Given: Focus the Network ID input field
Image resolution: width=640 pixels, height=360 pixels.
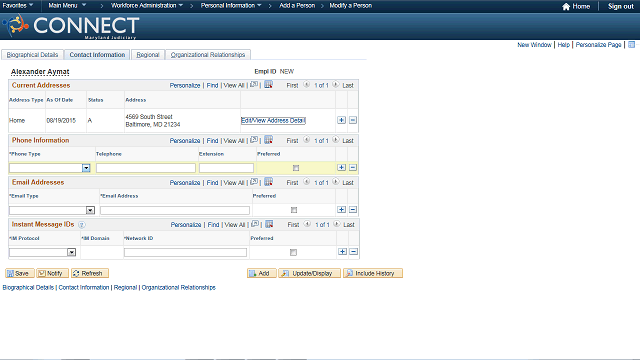Looking at the screenshot, I should coord(185,253).
